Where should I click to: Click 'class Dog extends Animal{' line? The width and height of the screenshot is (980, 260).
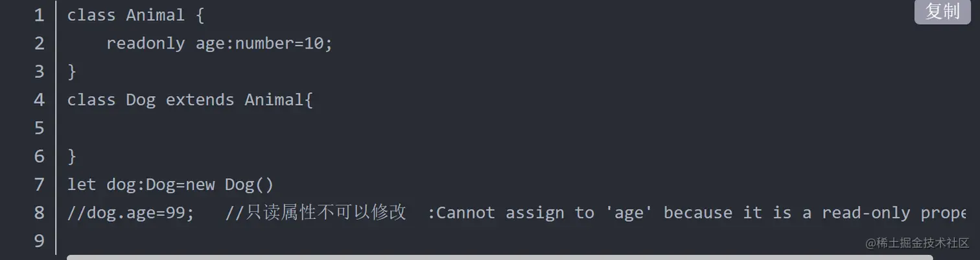(191, 100)
